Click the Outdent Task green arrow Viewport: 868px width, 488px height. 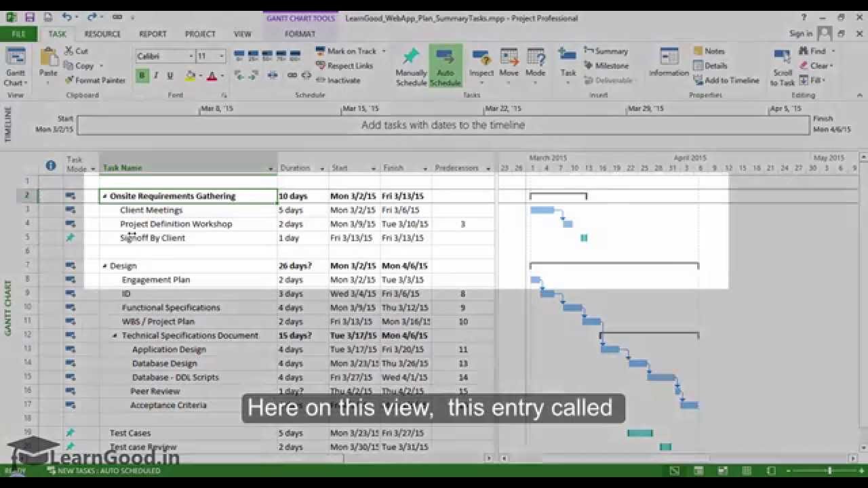tap(239, 75)
